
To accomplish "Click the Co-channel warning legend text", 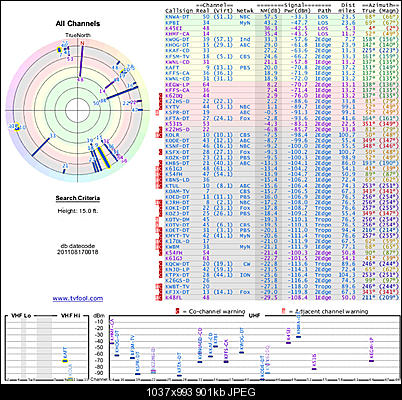I will pyautogui.click(x=217, y=311).
